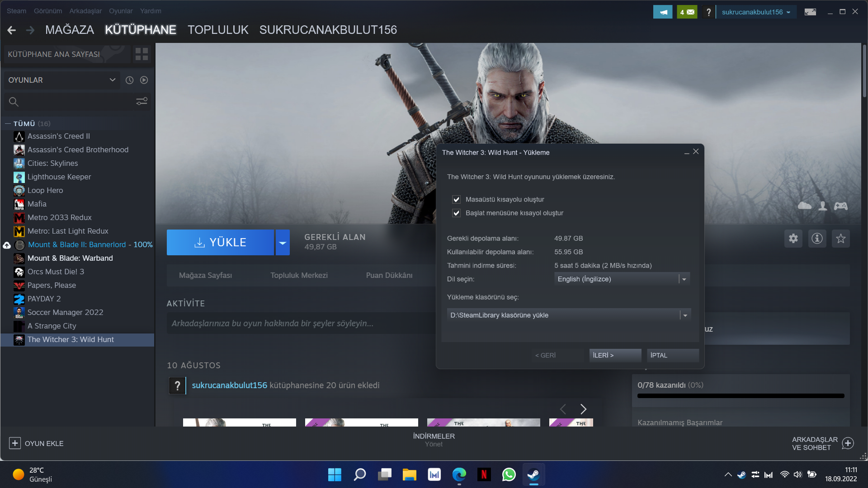Add game to favorites with star icon
This screenshot has height=488, width=868.
tap(840, 239)
